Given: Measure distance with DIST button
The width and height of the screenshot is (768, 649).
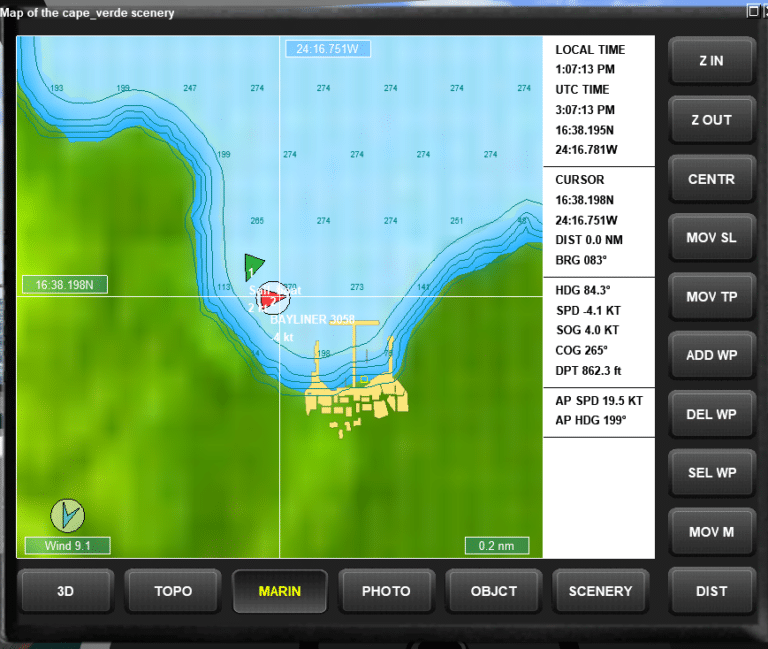Looking at the screenshot, I should point(711,591).
